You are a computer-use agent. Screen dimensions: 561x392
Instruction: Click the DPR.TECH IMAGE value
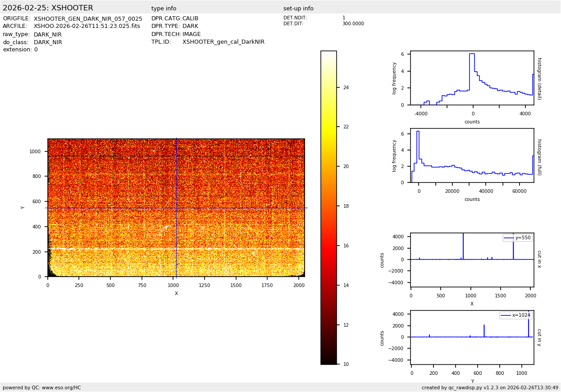tap(192, 34)
